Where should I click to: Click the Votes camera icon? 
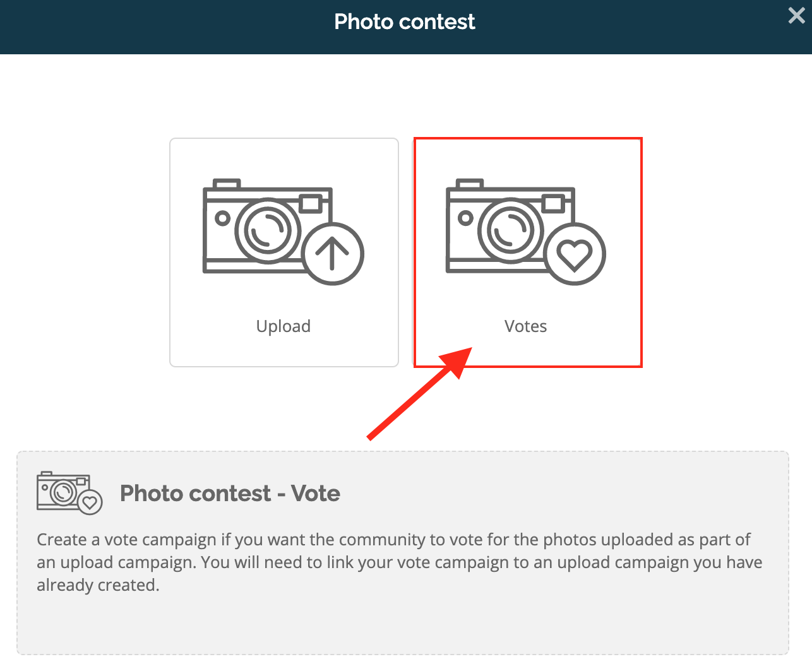tap(526, 232)
